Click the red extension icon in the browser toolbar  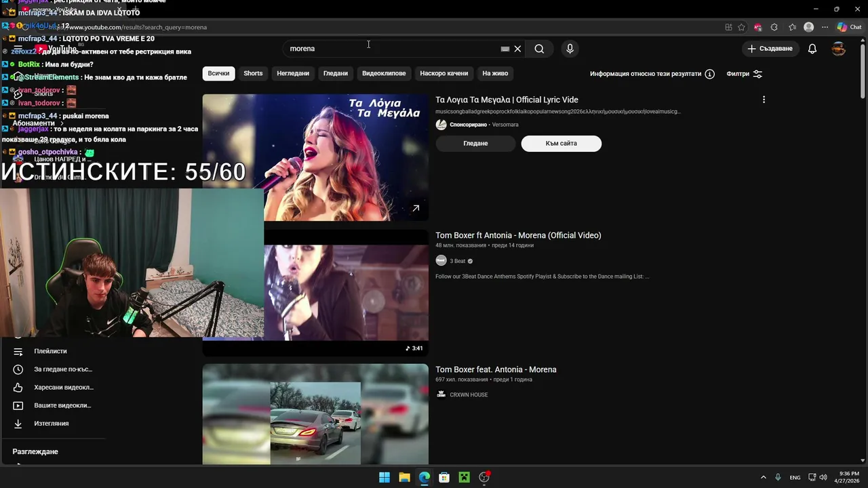pyautogui.click(x=757, y=27)
